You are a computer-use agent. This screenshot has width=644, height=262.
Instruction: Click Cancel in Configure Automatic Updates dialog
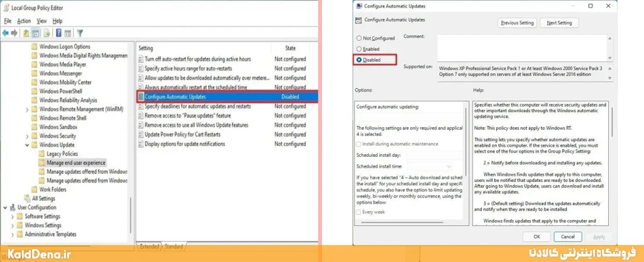[568, 237]
